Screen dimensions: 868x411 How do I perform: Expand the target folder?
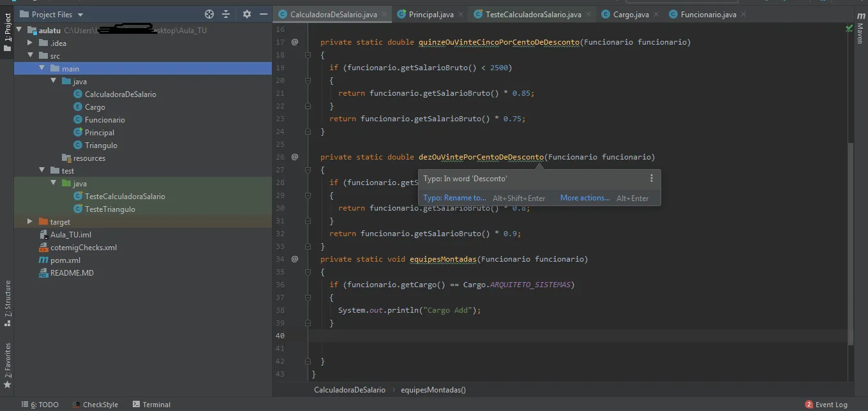coord(30,221)
